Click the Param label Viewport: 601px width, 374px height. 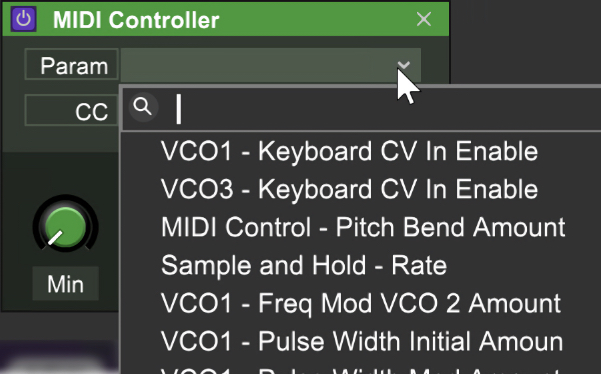(72, 65)
